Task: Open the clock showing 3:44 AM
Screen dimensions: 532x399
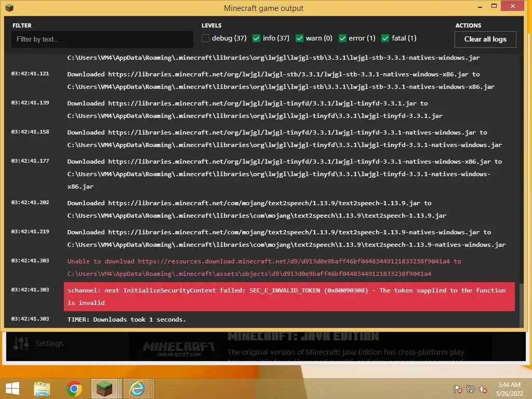Action: pos(509,389)
